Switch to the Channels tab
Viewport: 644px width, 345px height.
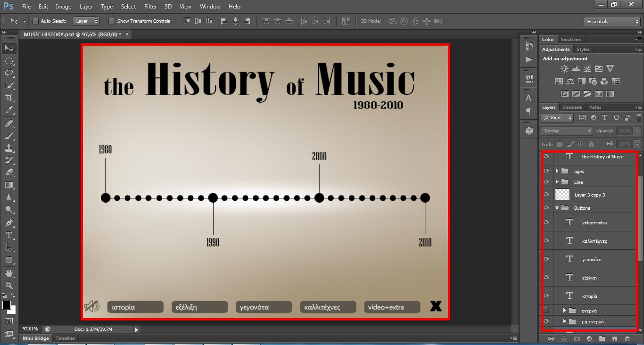(572, 107)
